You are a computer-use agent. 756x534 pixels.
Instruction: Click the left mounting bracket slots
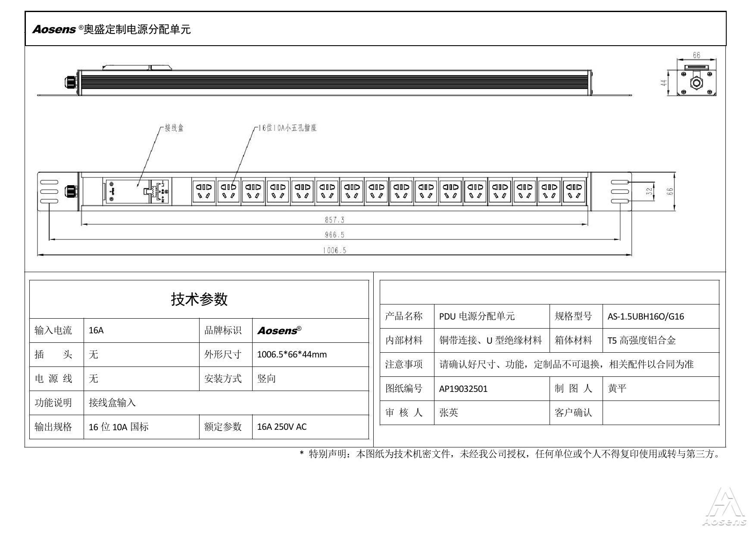49,192
